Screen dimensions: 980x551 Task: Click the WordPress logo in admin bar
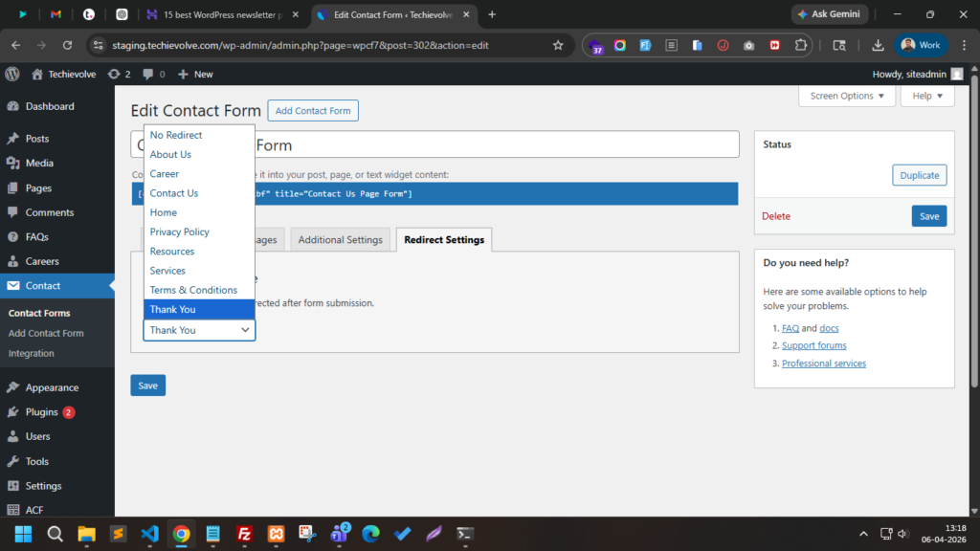(x=12, y=74)
